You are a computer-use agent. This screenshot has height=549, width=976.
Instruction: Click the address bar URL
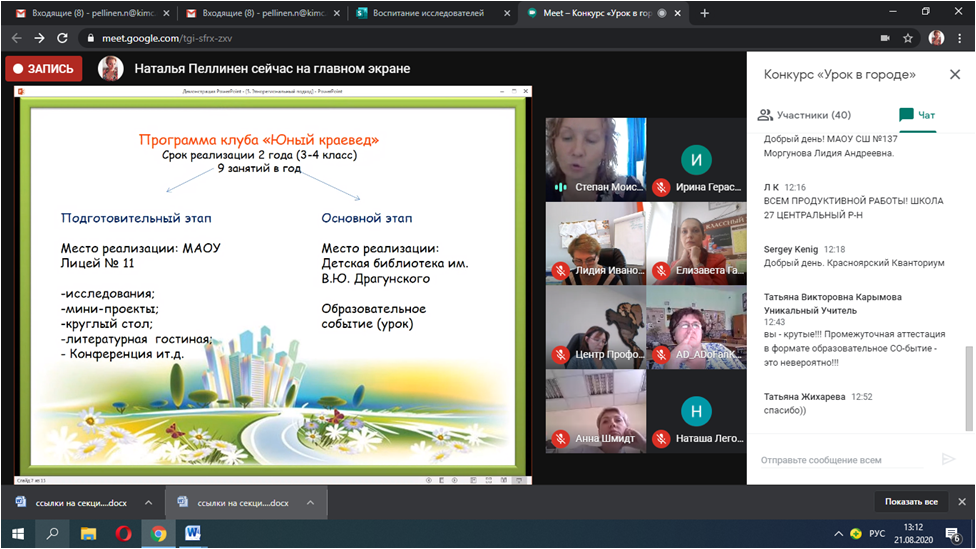click(x=167, y=38)
